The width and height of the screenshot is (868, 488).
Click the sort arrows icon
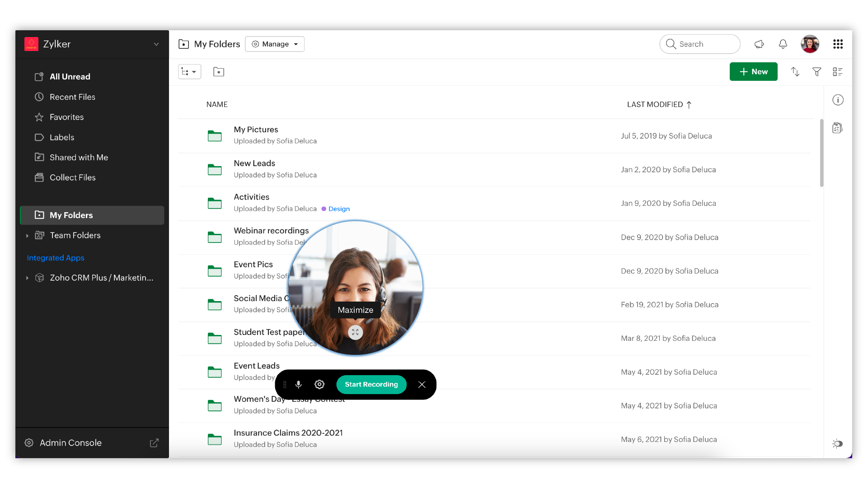tap(795, 72)
